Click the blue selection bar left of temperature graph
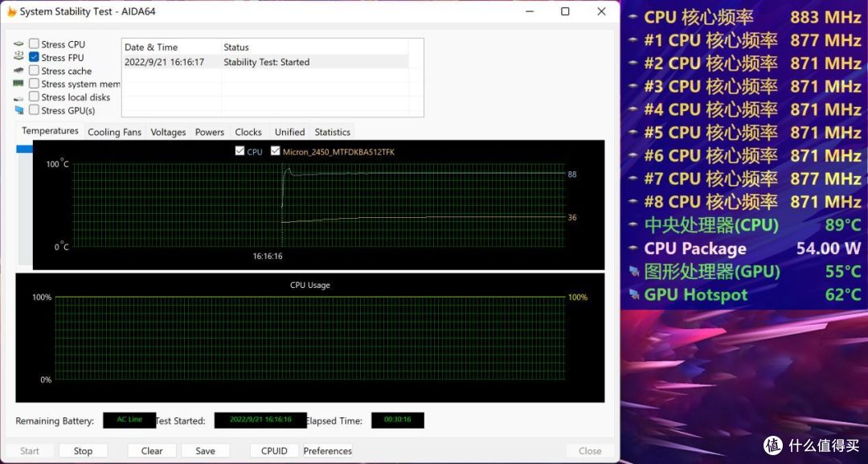 tap(25, 149)
